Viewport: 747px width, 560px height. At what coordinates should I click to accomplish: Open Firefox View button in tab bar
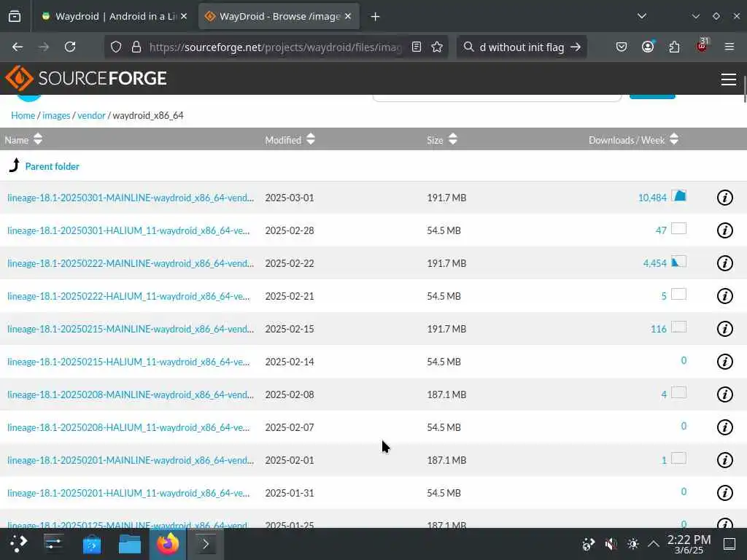click(15, 17)
